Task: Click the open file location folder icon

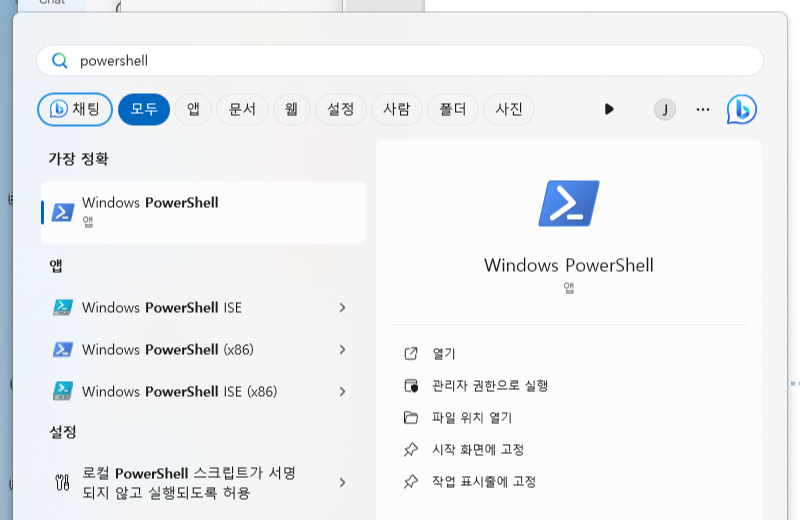Action: (x=411, y=417)
